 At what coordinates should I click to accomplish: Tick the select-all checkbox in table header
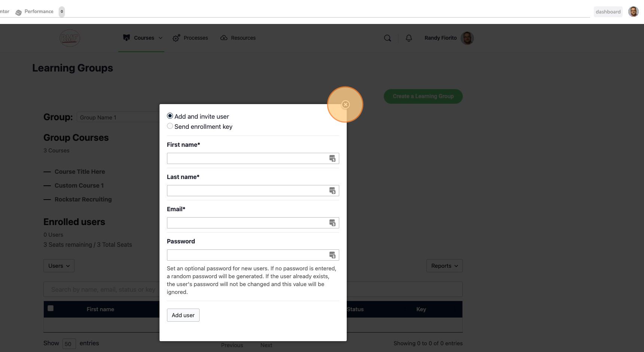[x=51, y=308]
